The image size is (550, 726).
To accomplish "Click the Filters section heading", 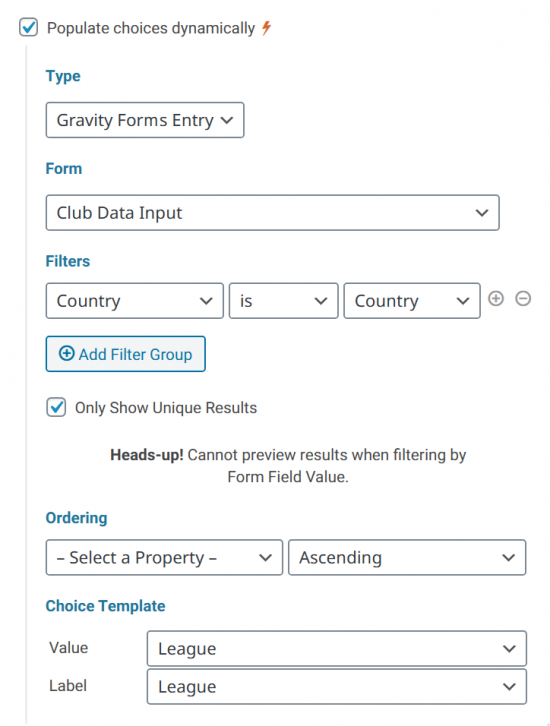I will coord(68,261).
